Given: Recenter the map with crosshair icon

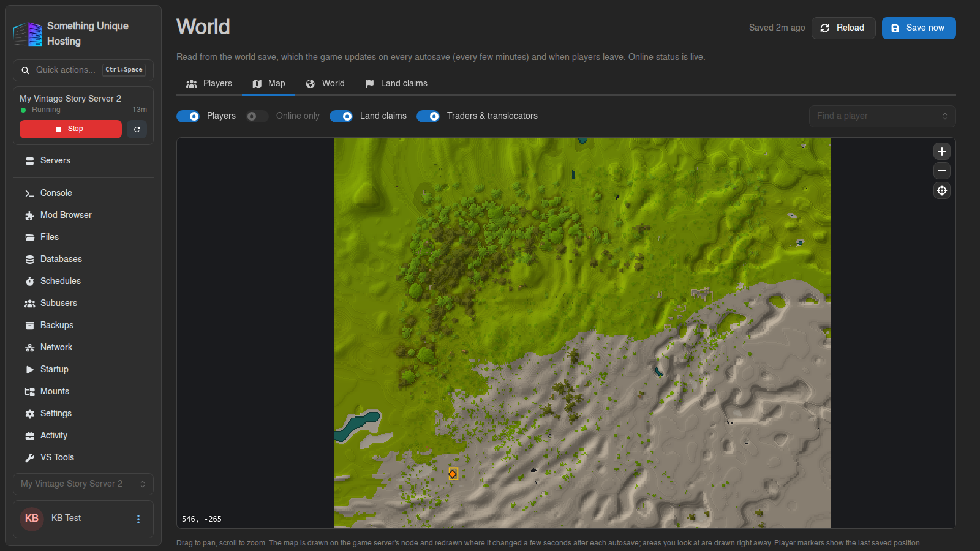Looking at the screenshot, I should [x=942, y=190].
